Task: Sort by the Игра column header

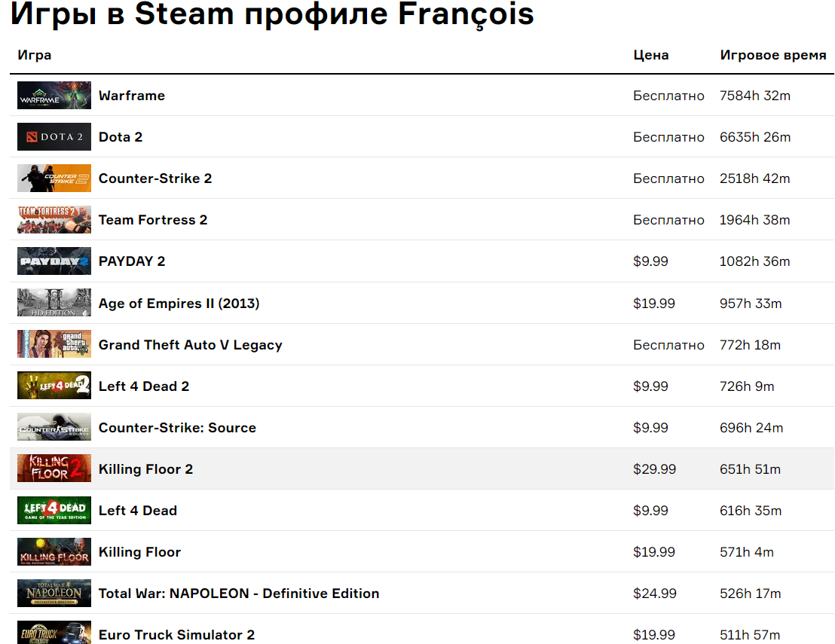Action: pyautogui.click(x=35, y=55)
